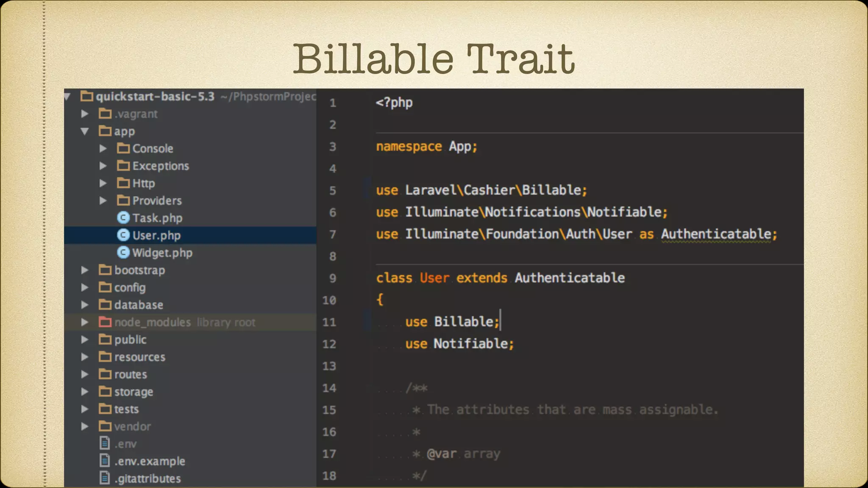Click the Task.php class icon

(x=123, y=218)
